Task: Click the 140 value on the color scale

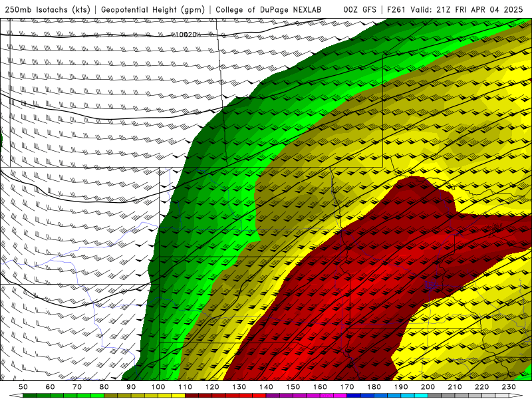Action: 266,387
